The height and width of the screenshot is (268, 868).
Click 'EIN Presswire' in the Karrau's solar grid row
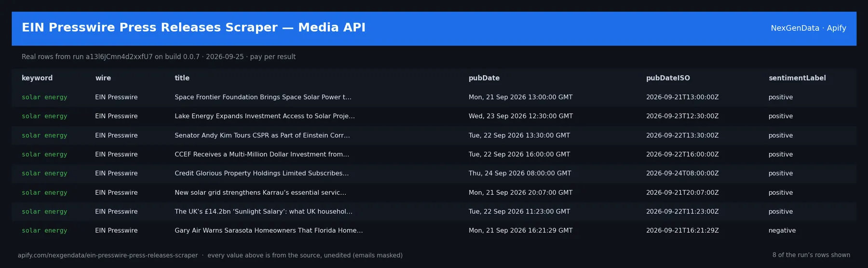pos(116,192)
